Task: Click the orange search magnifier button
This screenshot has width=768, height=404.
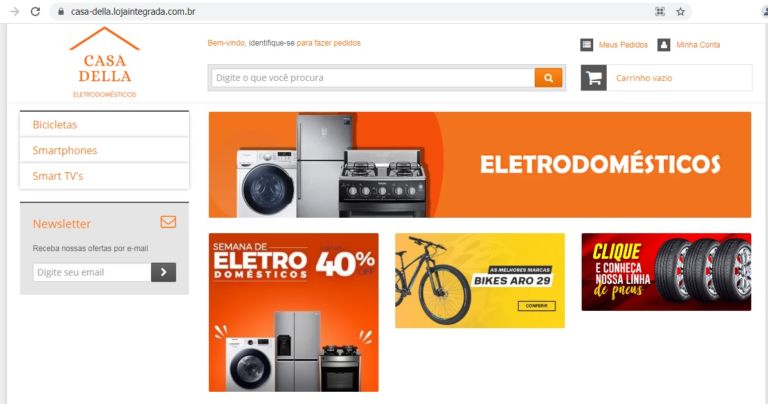Action: click(x=548, y=78)
